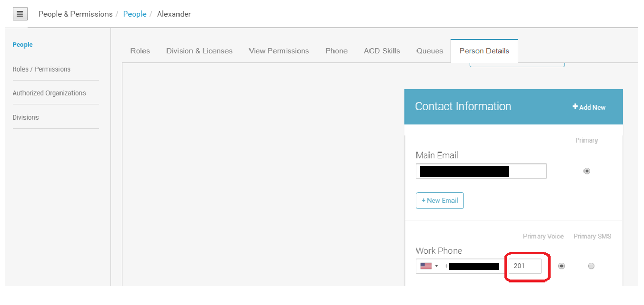Go to Divisions in the sidebar

(x=26, y=118)
